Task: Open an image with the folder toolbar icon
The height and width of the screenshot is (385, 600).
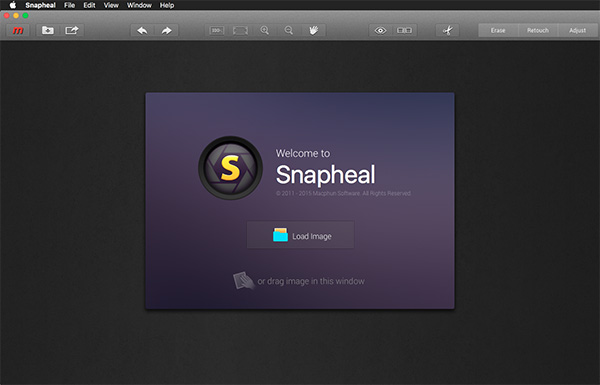Action: 47,30
